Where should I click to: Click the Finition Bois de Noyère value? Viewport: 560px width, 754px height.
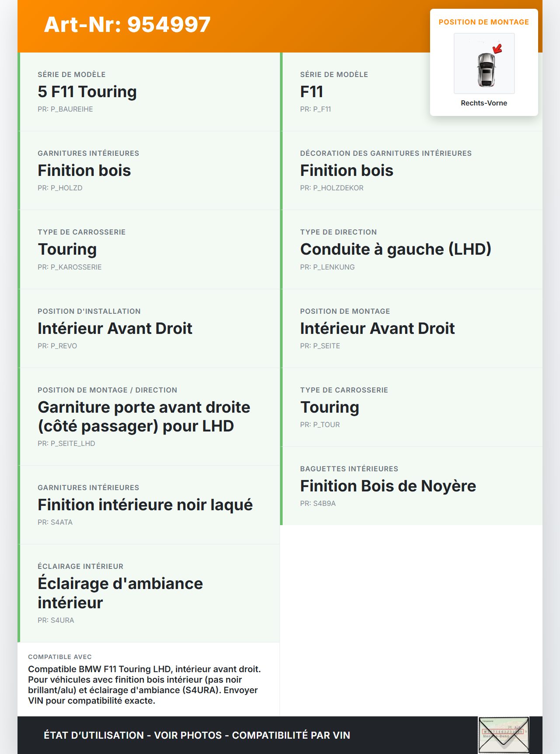pos(388,486)
